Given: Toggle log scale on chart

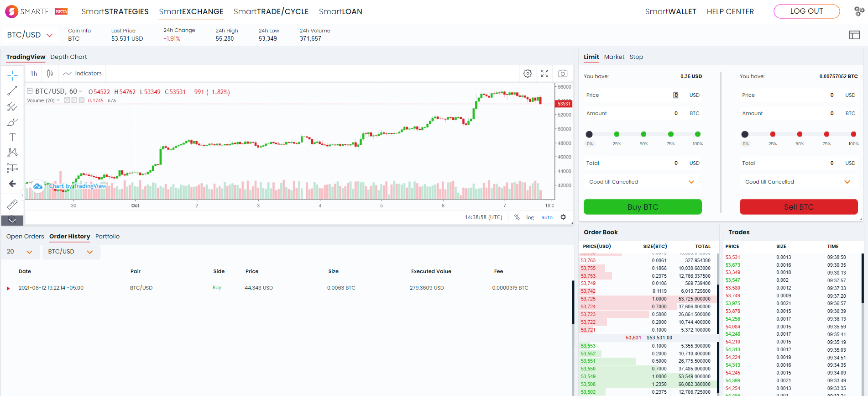Looking at the screenshot, I should click(530, 217).
